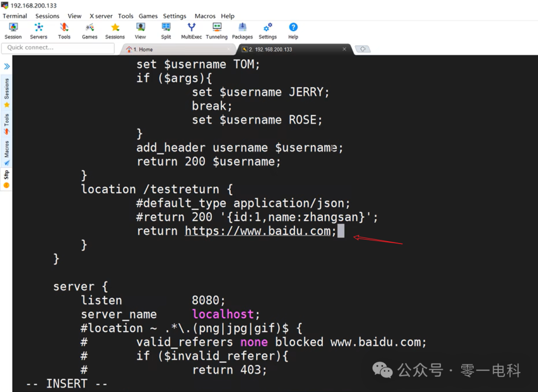Activate the Split terminal icon
538x392 pixels.
pyautogui.click(x=166, y=30)
